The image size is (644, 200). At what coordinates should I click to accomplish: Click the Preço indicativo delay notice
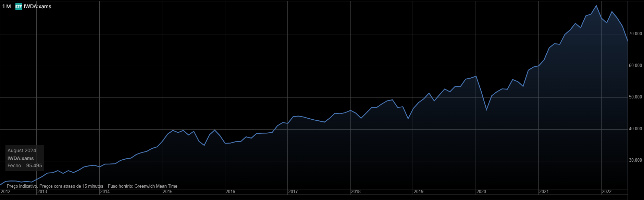55,186
